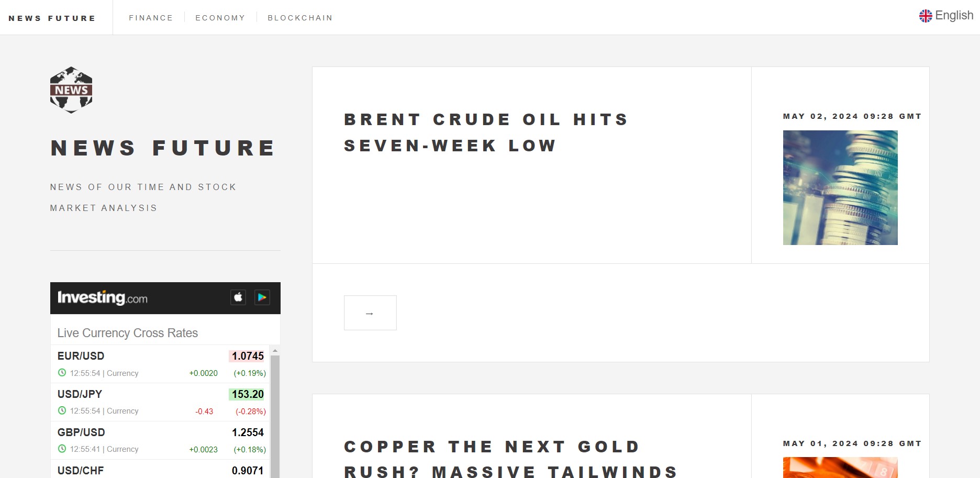Select the USD/CHF currency pair
The width and height of the screenshot is (980, 478).
click(x=81, y=470)
